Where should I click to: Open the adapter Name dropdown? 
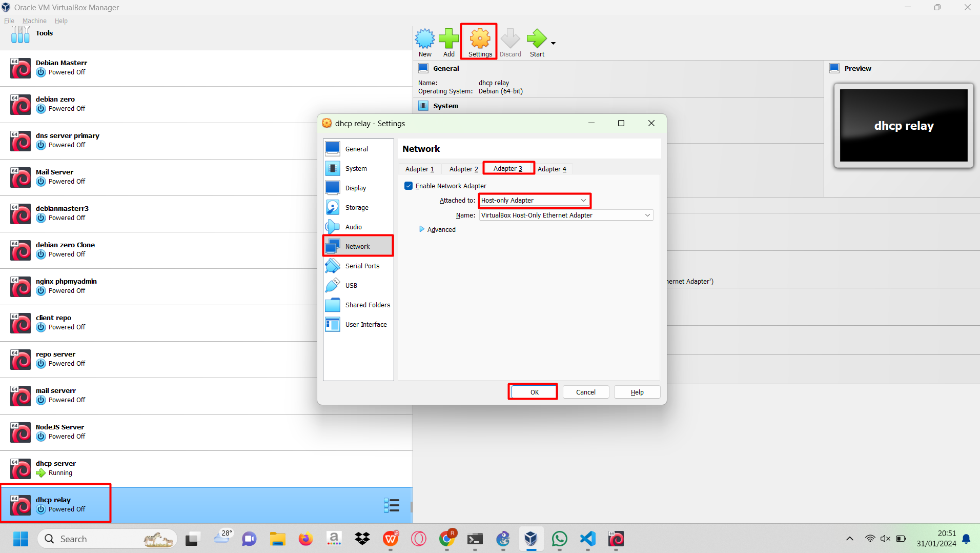(566, 215)
